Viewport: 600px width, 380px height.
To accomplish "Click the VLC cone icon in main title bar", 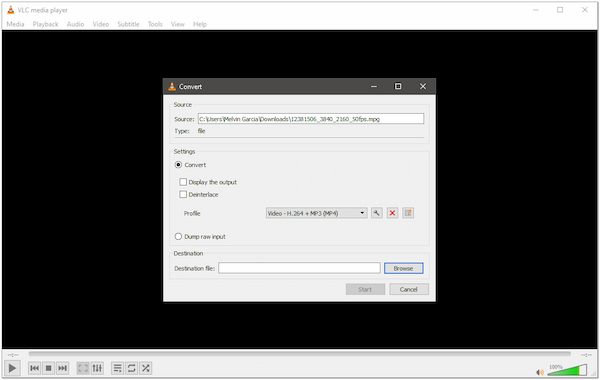I will pyautogui.click(x=10, y=10).
